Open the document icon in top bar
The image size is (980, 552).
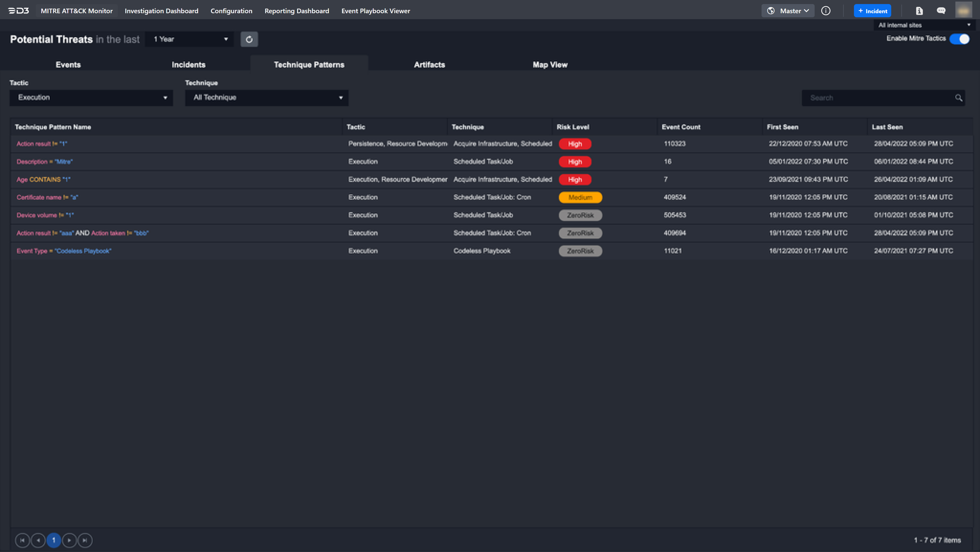(x=919, y=11)
